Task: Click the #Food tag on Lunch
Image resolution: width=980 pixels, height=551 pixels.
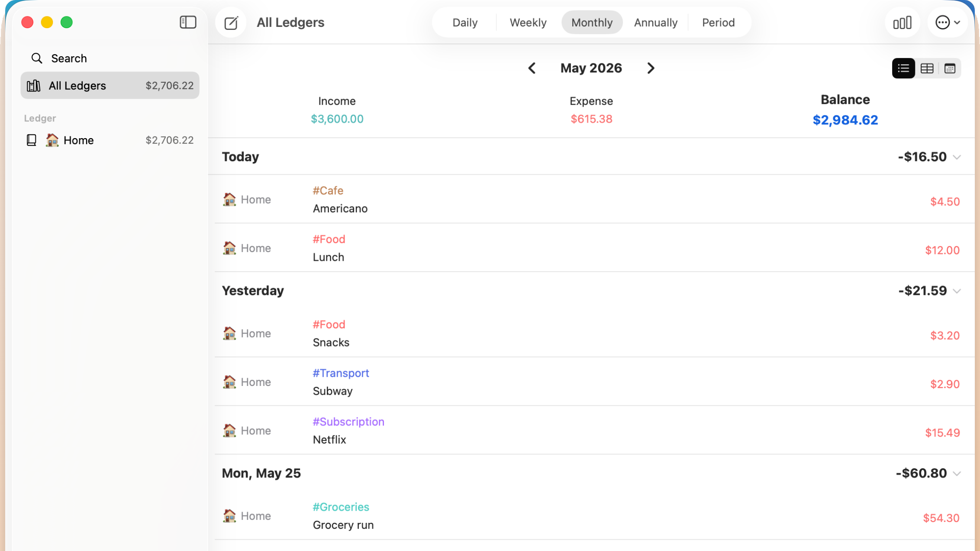Action: (x=329, y=239)
